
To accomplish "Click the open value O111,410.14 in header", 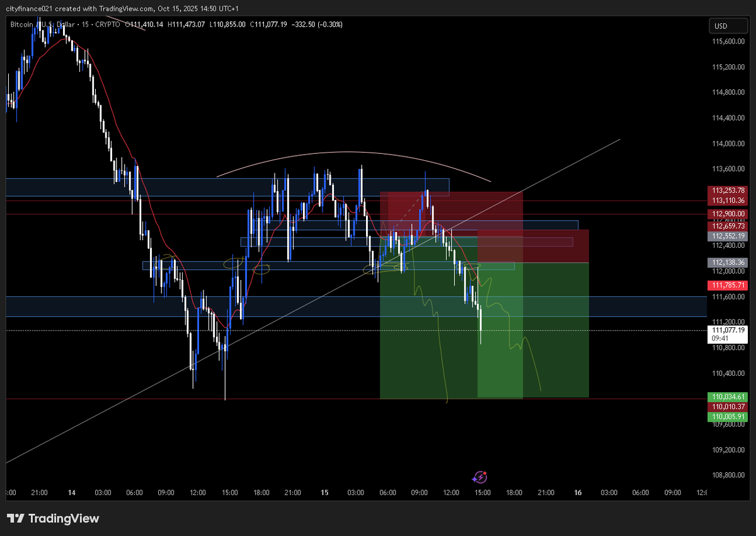I will pos(144,24).
